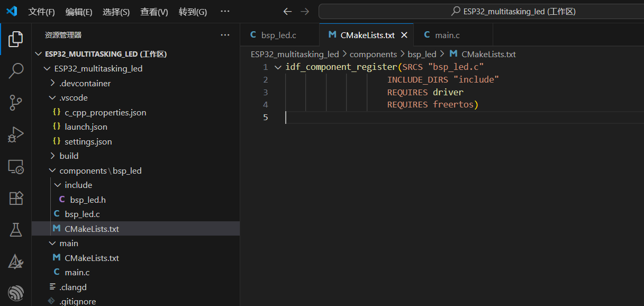Fold the idf_component_register code block on line 1
Image resolution: width=644 pixels, height=306 pixels.
click(x=278, y=67)
